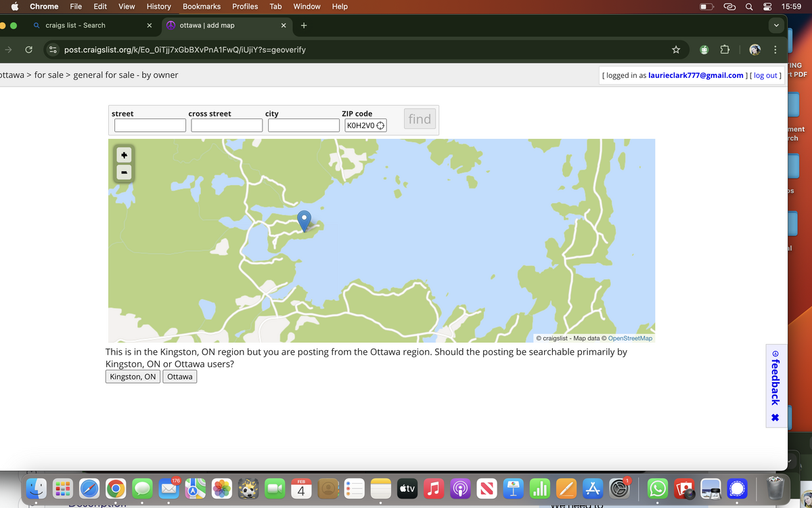Open the Apple menu
The height and width of the screenshot is (508, 812).
pyautogui.click(x=14, y=7)
